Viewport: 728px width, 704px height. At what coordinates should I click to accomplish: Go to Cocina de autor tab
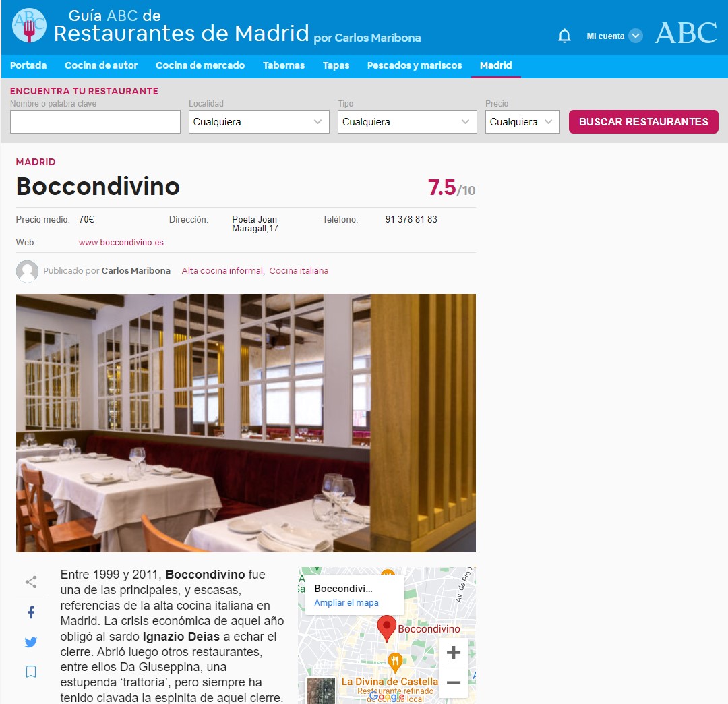(101, 65)
